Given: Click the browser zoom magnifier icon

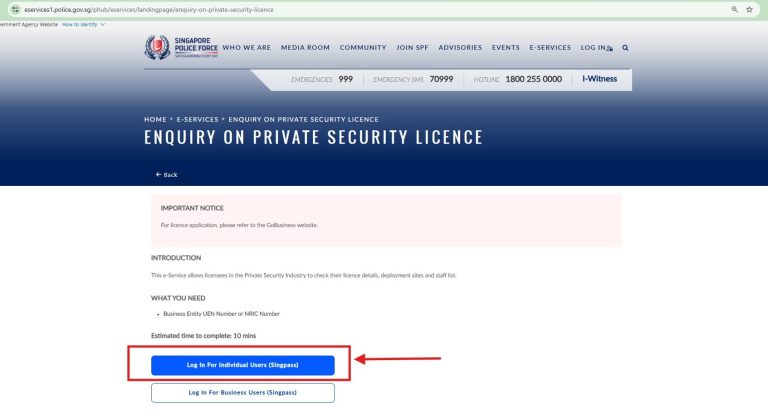Looking at the screenshot, I should pos(735,9).
